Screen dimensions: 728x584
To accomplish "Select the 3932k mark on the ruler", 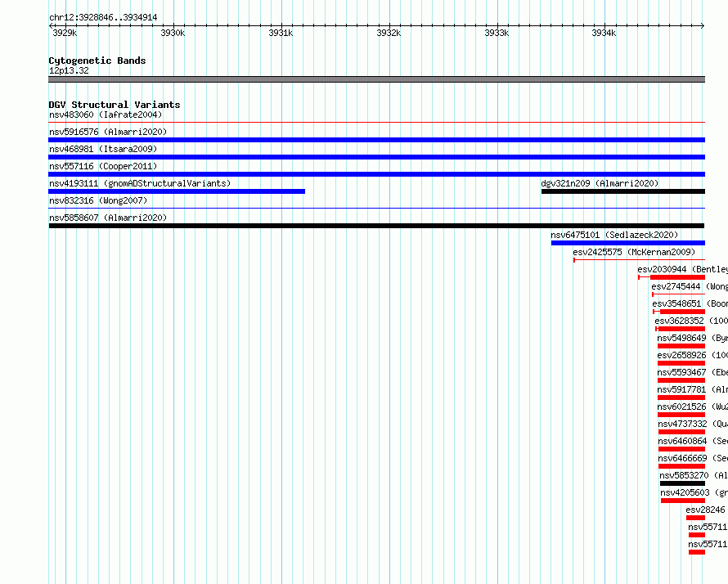I will [x=389, y=33].
